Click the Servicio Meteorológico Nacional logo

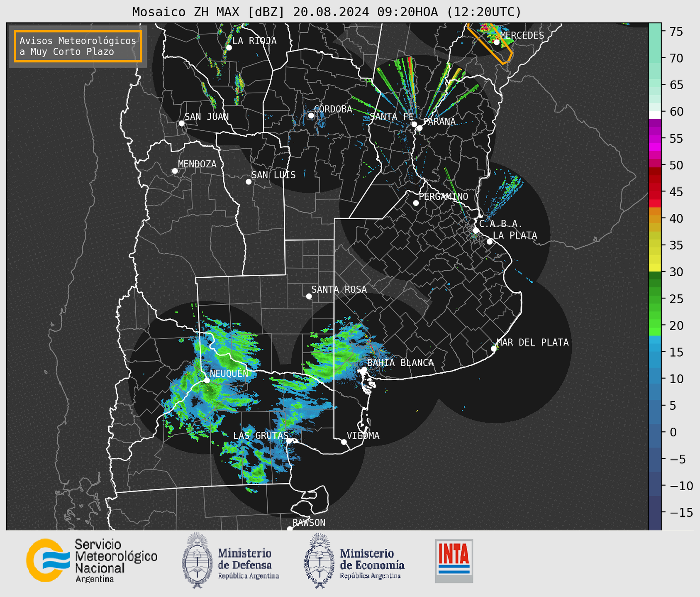(92, 560)
